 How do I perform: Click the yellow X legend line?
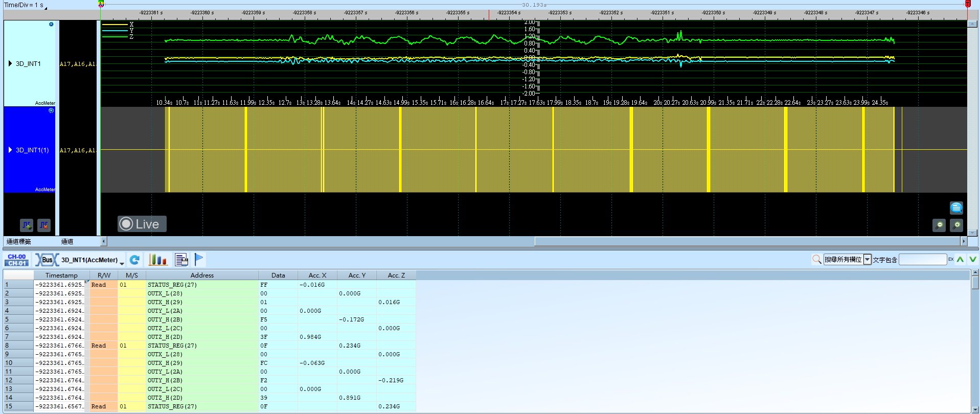tap(115, 25)
